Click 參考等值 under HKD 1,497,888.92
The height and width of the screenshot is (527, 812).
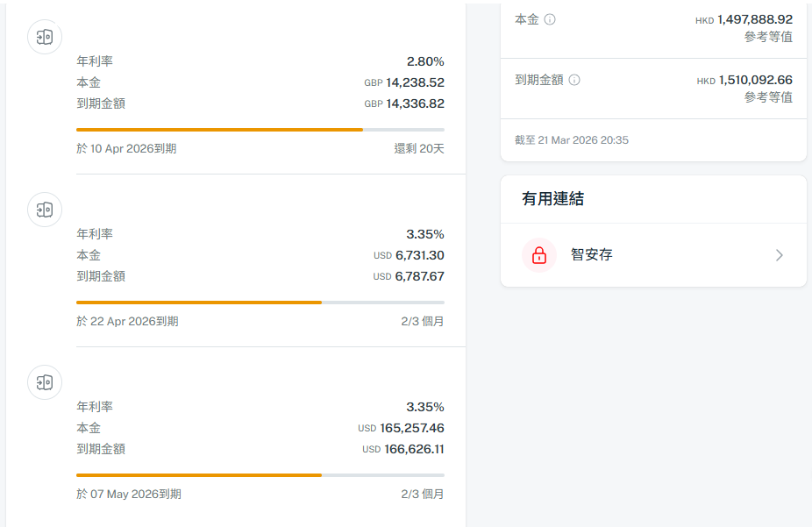tap(768, 37)
